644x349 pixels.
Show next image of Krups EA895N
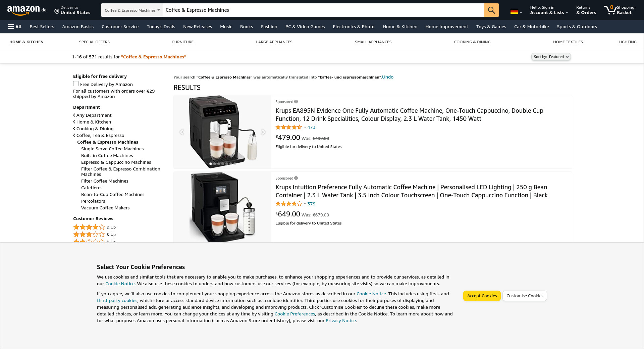[263, 132]
